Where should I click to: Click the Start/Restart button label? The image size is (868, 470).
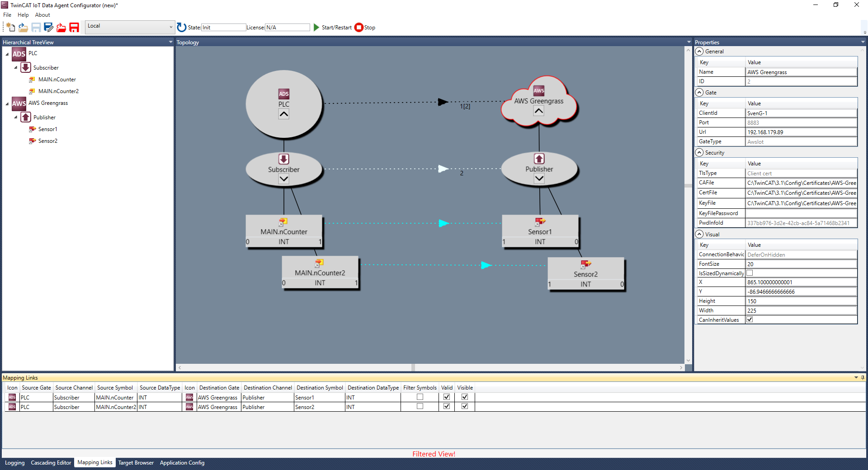(x=337, y=28)
